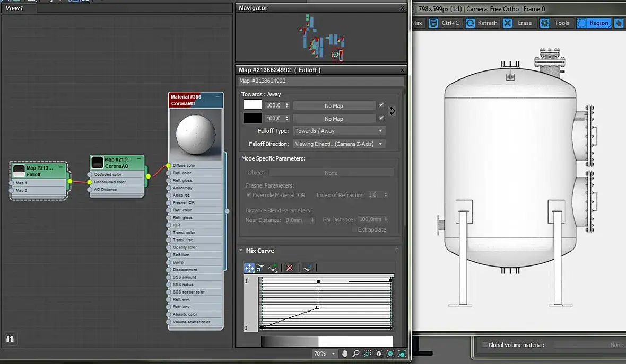Toggle the first map enable checkbox
626x364 pixels.
(x=381, y=105)
